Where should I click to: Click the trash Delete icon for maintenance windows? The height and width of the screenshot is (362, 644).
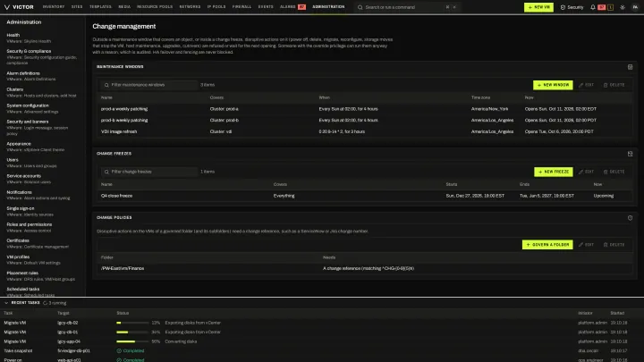point(606,85)
